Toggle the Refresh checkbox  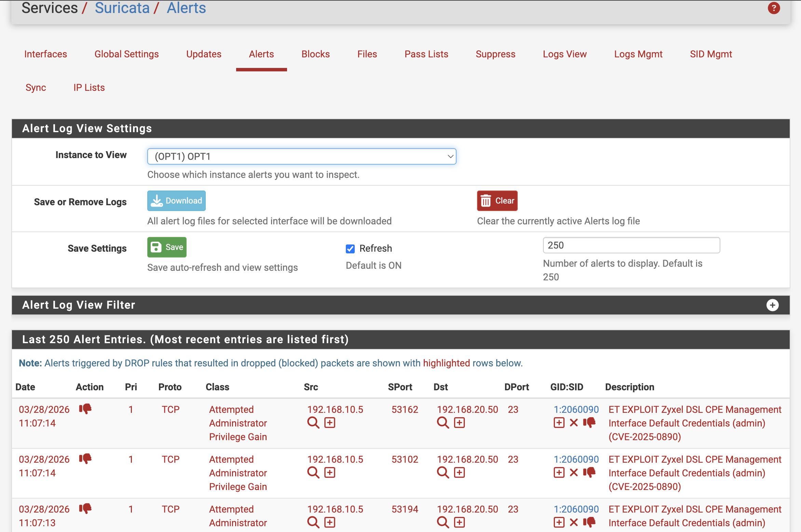[350, 249]
